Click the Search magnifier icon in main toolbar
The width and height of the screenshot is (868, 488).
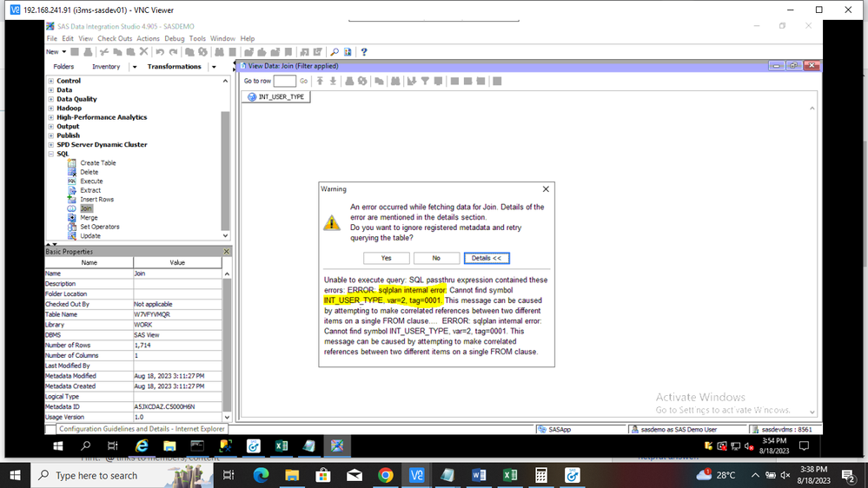[x=335, y=52]
